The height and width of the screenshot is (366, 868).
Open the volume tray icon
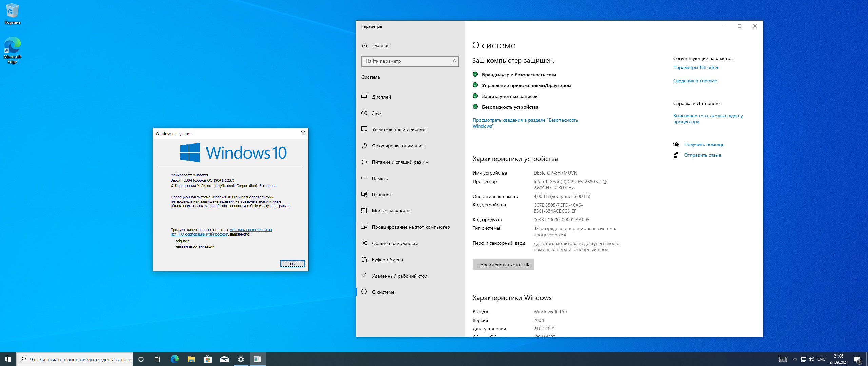[811, 359]
